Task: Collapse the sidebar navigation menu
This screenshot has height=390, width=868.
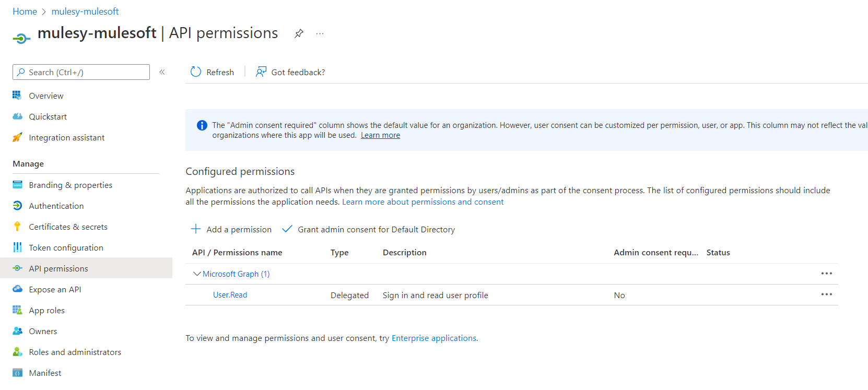Action: pyautogui.click(x=162, y=72)
